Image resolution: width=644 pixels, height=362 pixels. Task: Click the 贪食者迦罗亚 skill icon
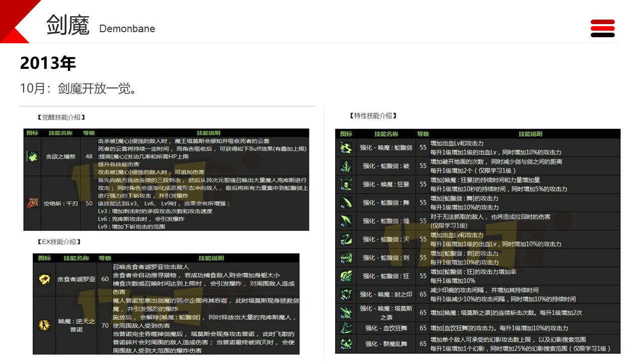click(45, 279)
